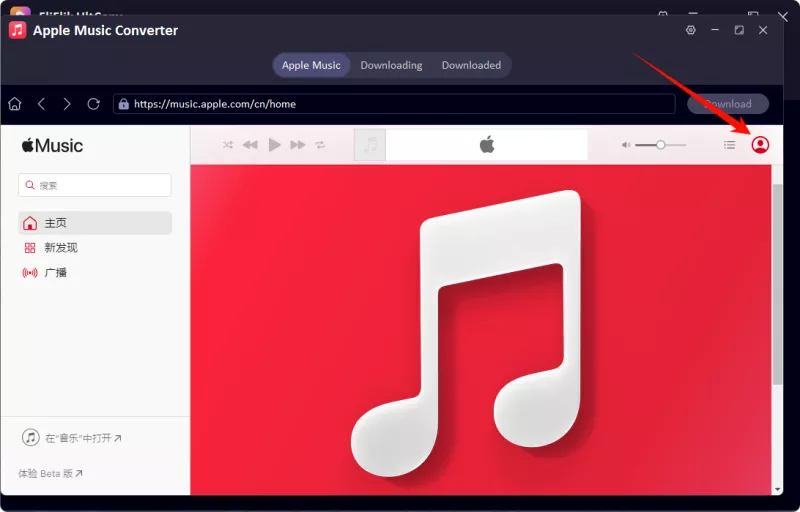The image size is (800, 512).
Task: Click the Apple Music Converter app logo
Action: click(17, 30)
